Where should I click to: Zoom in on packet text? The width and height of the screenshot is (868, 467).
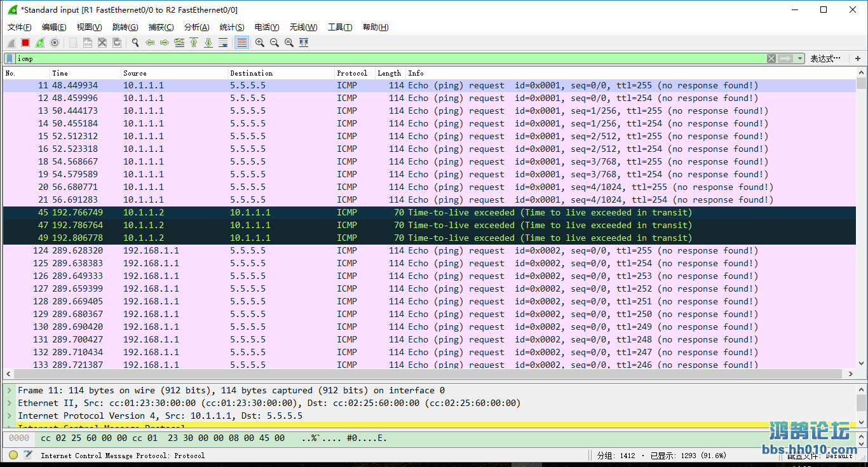(x=260, y=43)
